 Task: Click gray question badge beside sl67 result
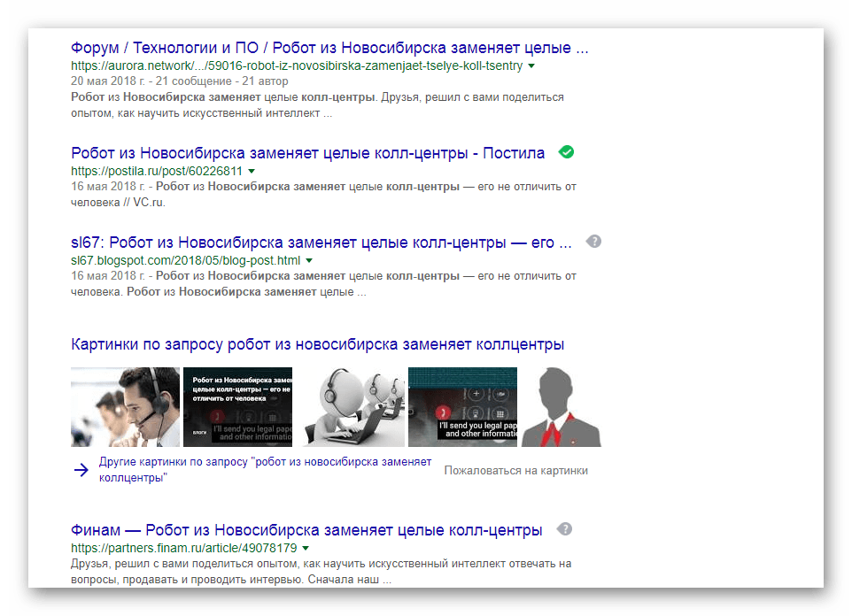click(x=594, y=242)
